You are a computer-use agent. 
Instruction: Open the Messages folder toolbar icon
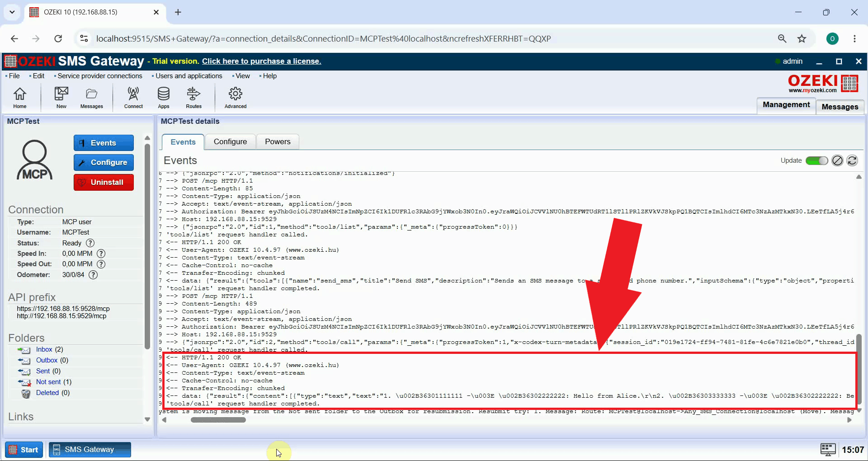pyautogui.click(x=91, y=98)
